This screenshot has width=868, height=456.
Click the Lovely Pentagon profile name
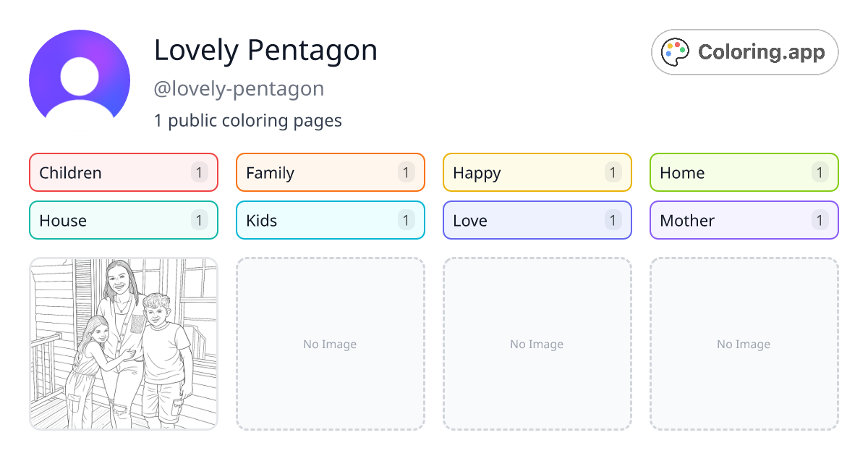[265, 50]
